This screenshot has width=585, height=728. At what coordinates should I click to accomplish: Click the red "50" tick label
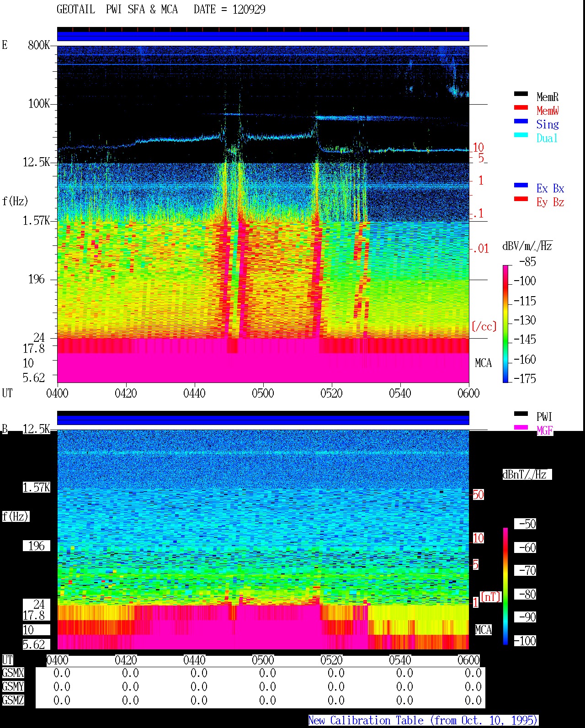click(x=478, y=495)
